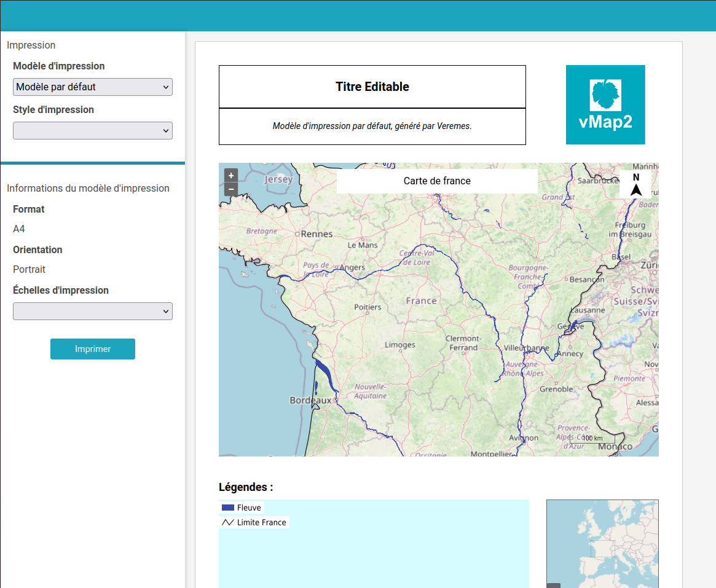Viewport: 716px width, 588px height.
Task: Click the zoom in plus button
Action: [231, 175]
